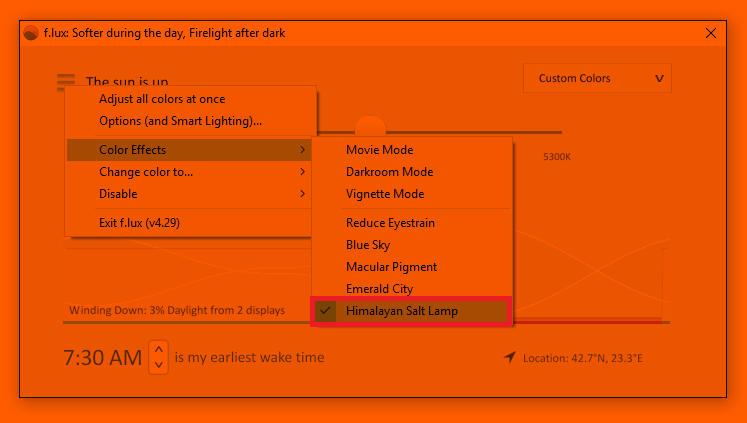
Task: Toggle Macular Pigment effect
Action: 412,267
